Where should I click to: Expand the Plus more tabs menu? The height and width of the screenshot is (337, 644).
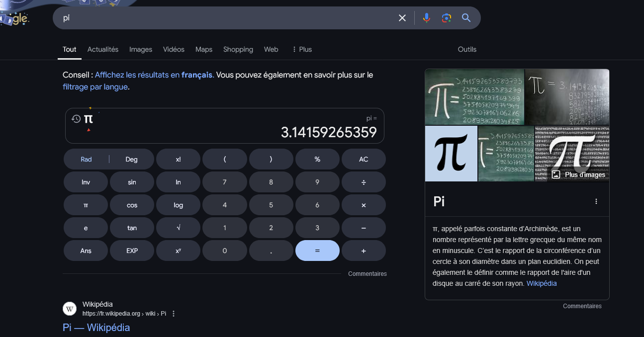pos(301,49)
